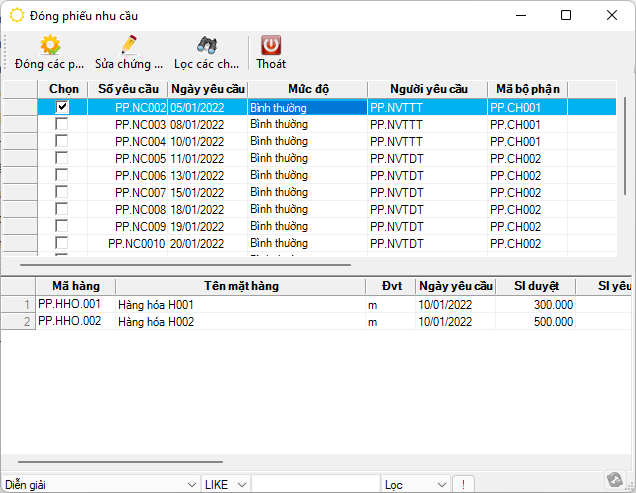Open the Lọc dropdown in filter bar
Screen dimensions: 636x493
[443, 484]
